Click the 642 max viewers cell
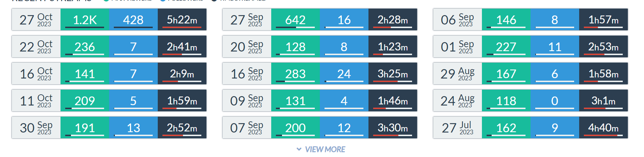The width and height of the screenshot is (644, 157). pyautogui.click(x=295, y=20)
